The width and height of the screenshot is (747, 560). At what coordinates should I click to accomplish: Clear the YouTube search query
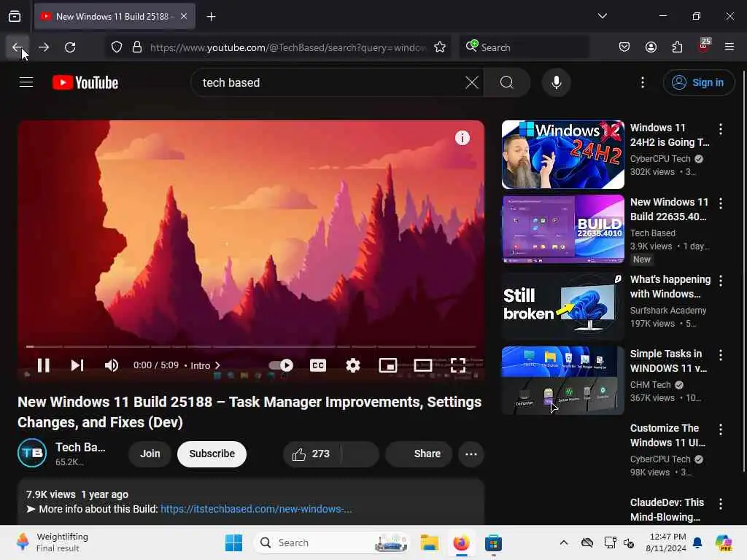(472, 83)
